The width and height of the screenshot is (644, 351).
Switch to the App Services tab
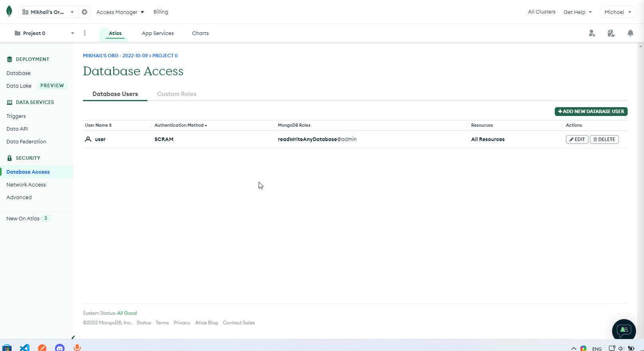(x=158, y=33)
